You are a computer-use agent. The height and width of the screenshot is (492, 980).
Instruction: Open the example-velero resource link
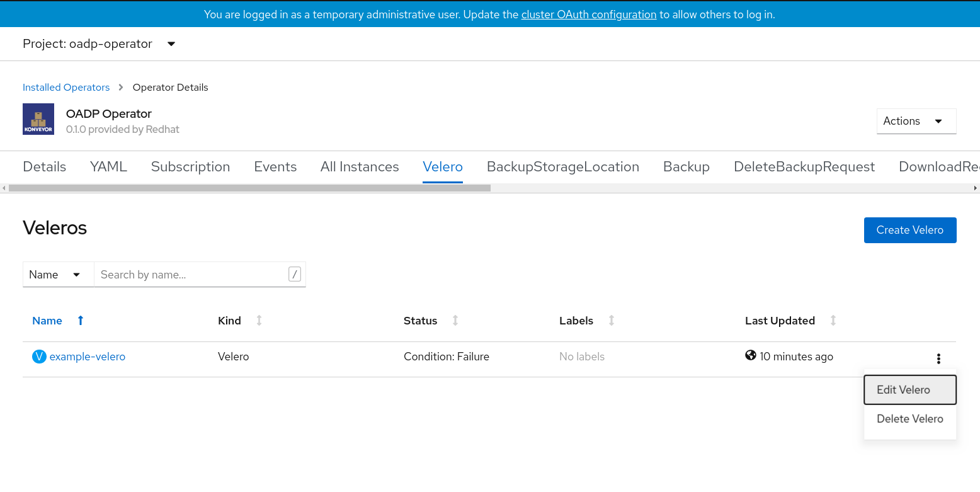(88, 357)
